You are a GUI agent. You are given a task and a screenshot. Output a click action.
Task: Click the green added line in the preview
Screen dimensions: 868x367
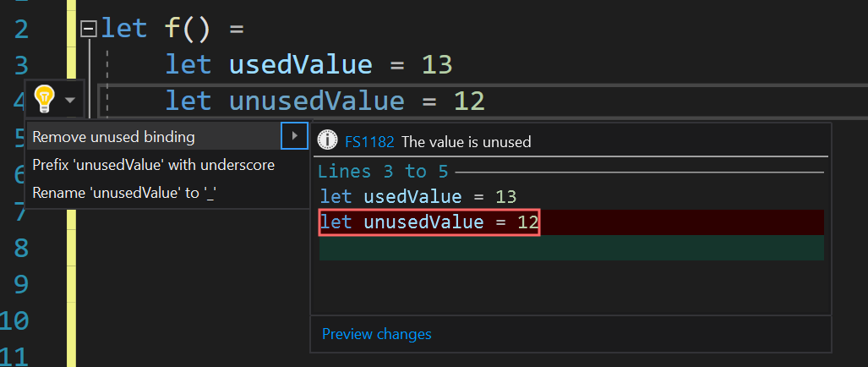click(571, 248)
